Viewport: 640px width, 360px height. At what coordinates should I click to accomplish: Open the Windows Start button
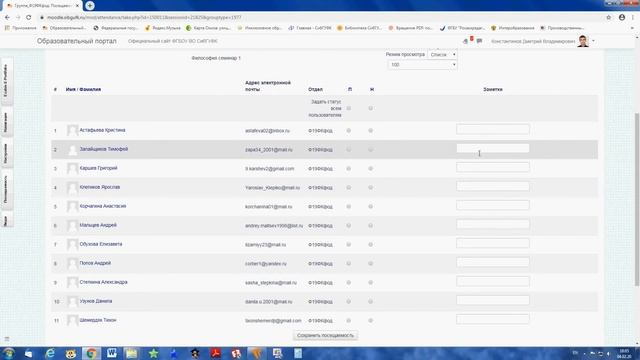pos(8,353)
